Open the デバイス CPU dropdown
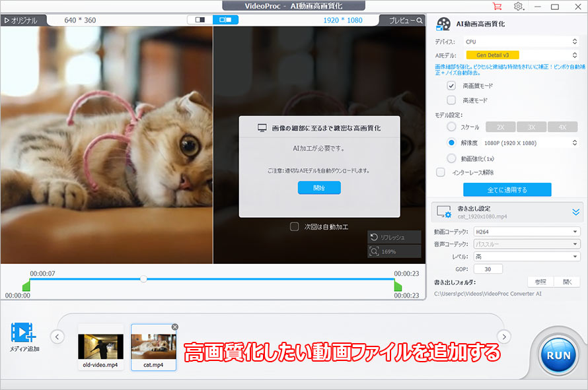 (521, 42)
